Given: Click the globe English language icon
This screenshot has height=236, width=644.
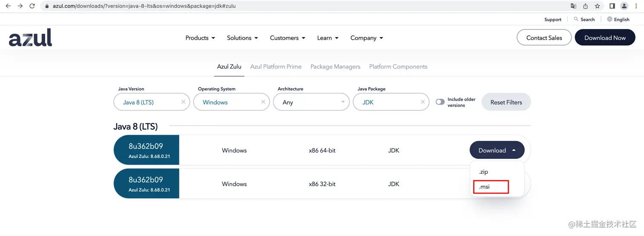Looking at the screenshot, I should pos(609,19).
